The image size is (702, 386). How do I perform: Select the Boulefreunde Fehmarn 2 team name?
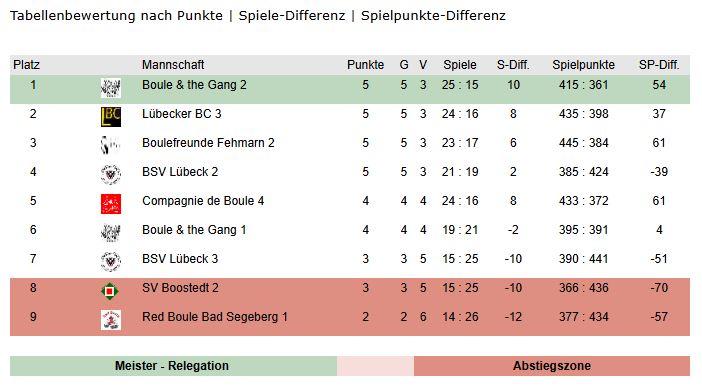coord(208,143)
